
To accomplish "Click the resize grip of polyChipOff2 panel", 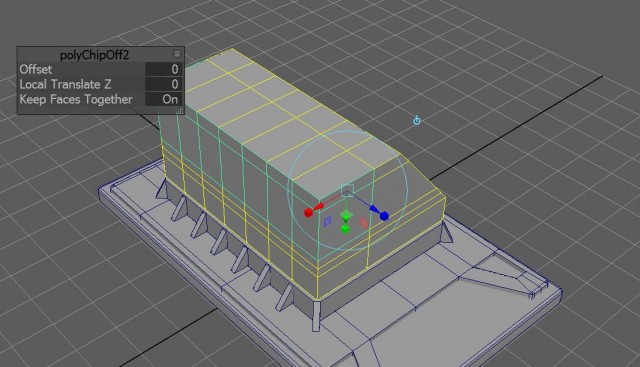I will [179, 111].
